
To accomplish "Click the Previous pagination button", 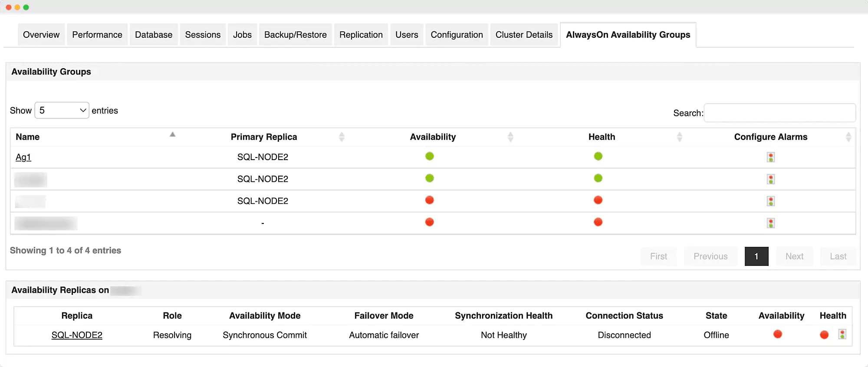I will click(710, 256).
